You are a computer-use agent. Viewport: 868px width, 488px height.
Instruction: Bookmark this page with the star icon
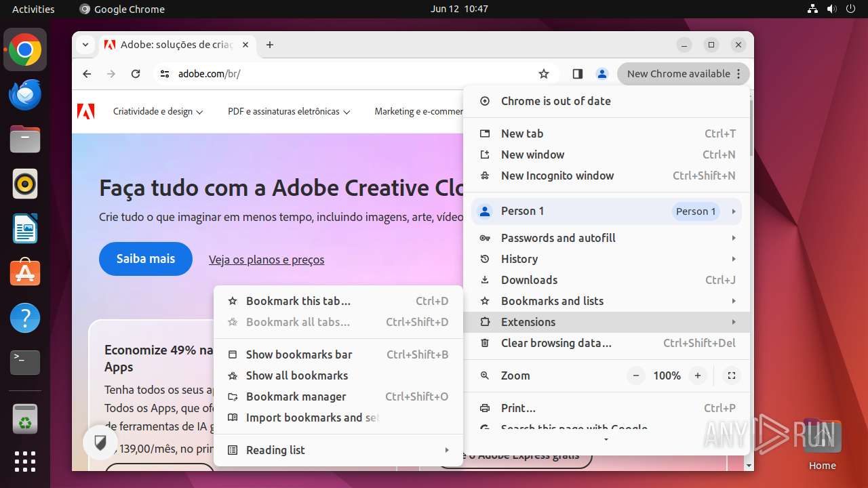[544, 74]
